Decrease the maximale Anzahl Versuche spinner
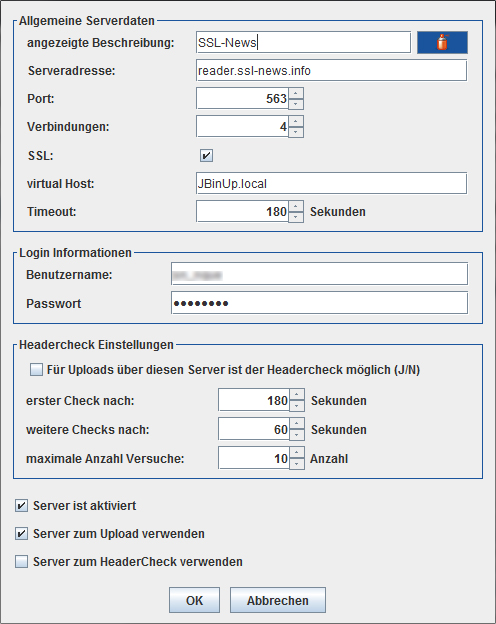Viewport: 496px width, 624px height. (x=297, y=464)
